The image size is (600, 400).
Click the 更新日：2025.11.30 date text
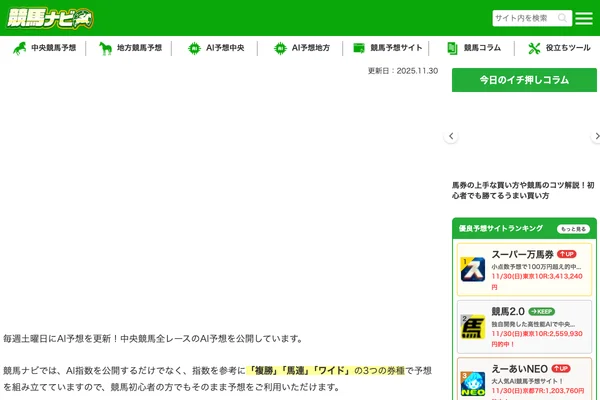(403, 71)
